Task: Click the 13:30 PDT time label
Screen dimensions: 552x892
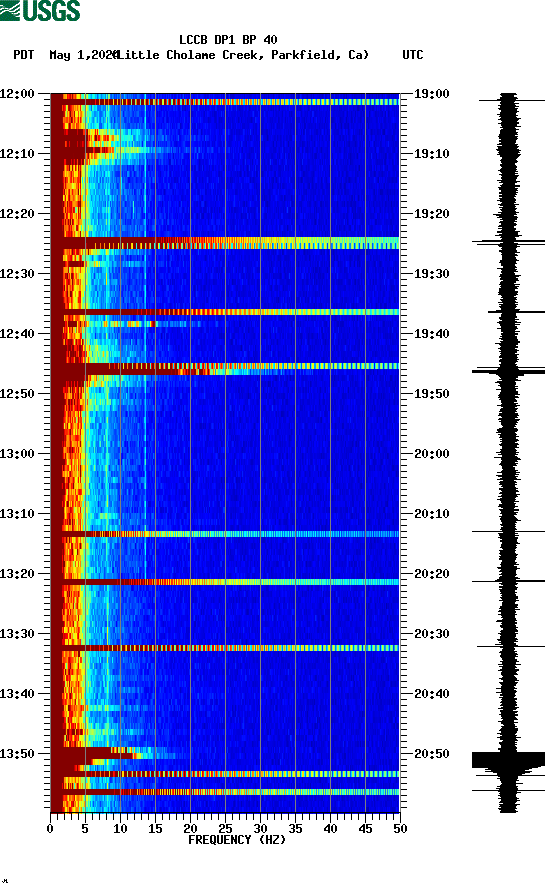Action: pos(17,634)
